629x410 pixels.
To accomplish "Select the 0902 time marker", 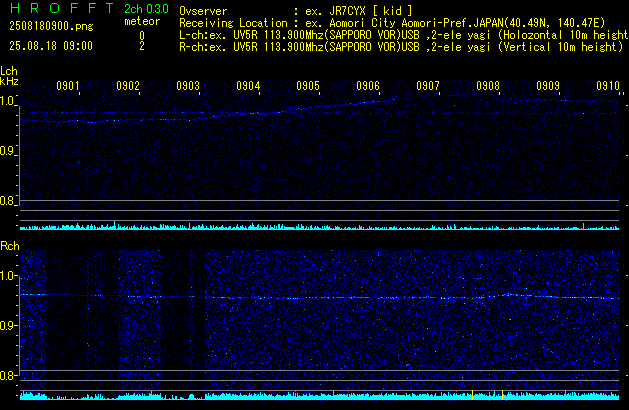I will point(128,86).
